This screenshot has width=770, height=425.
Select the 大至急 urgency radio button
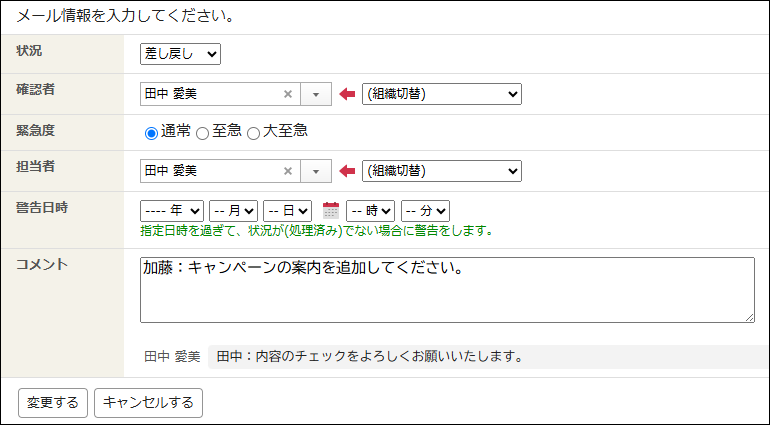[253, 133]
